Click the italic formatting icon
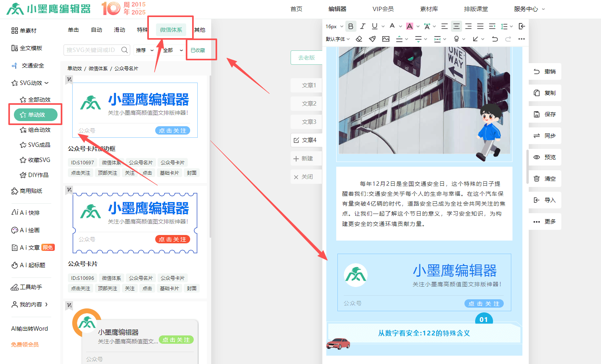601x364 pixels. pyautogui.click(x=363, y=26)
